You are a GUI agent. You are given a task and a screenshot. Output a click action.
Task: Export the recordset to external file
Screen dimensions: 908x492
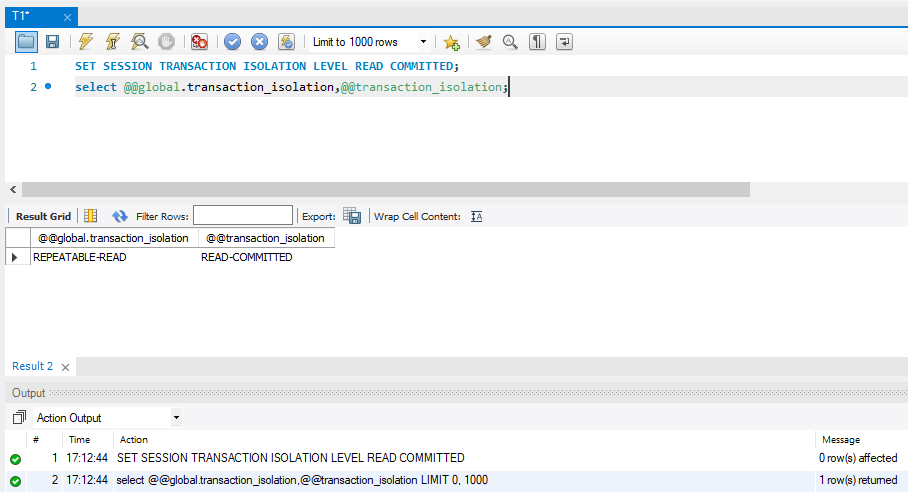pyautogui.click(x=352, y=216)
